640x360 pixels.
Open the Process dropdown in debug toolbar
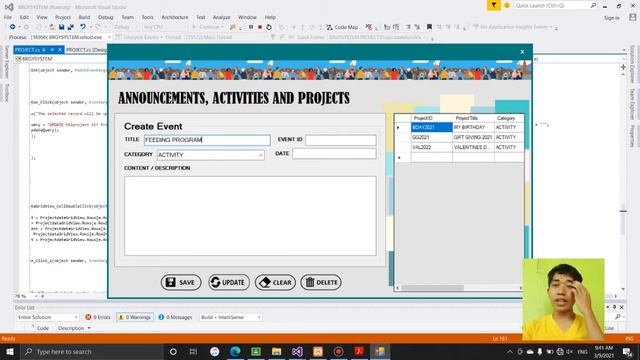click(70, 37)
